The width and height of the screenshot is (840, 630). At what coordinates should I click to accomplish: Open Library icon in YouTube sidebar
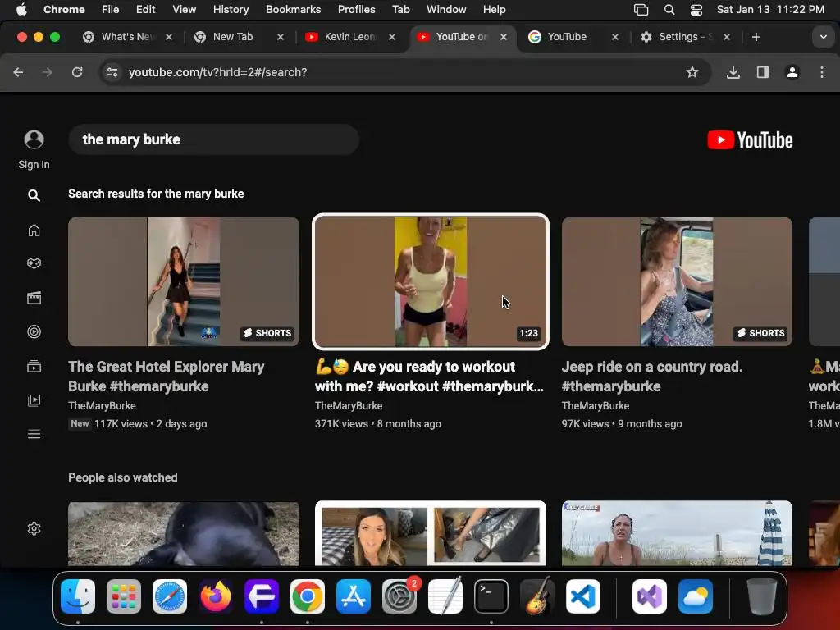click(34, 400)
